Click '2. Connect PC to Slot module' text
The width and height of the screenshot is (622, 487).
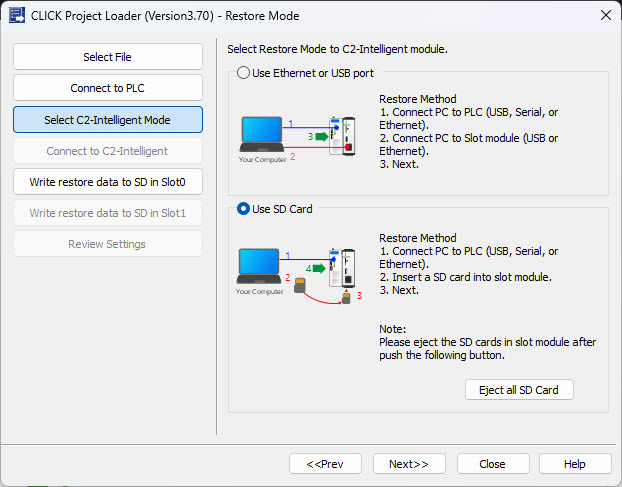(x=468, y=144)
